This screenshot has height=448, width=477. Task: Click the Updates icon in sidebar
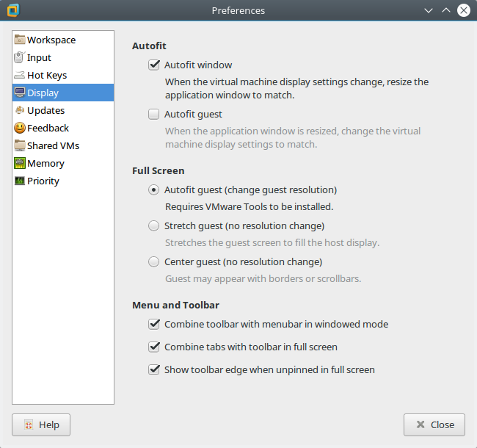[20, 111]
